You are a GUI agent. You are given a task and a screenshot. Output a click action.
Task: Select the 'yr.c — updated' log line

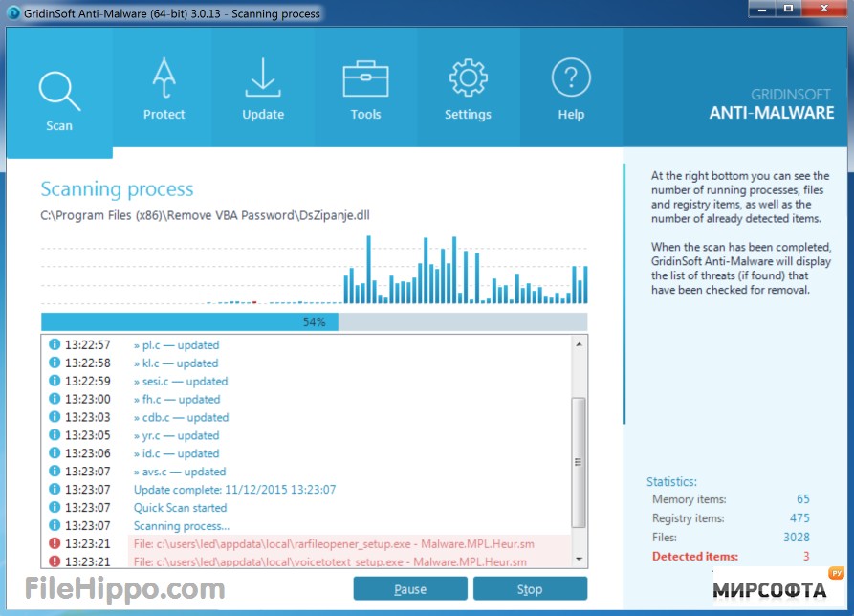(177, 435)
